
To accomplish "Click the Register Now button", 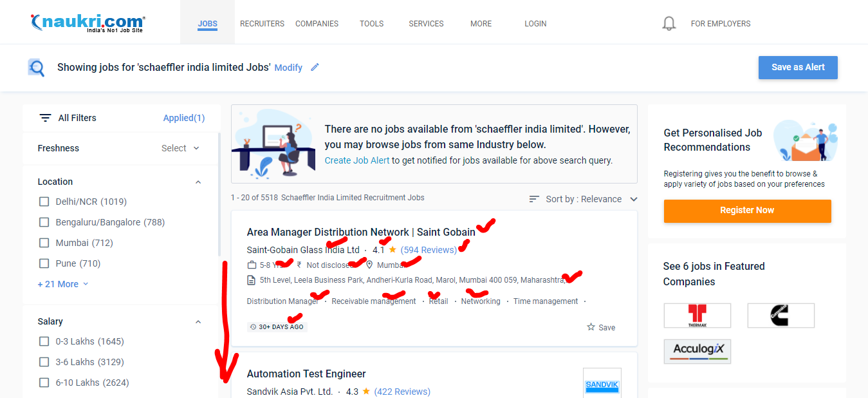I will (747, 211).
